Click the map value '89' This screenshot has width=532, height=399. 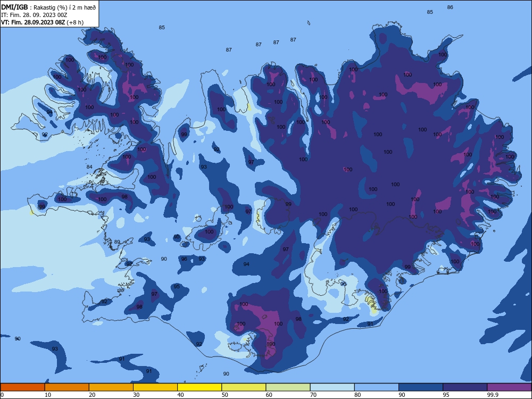coord(117,242)
